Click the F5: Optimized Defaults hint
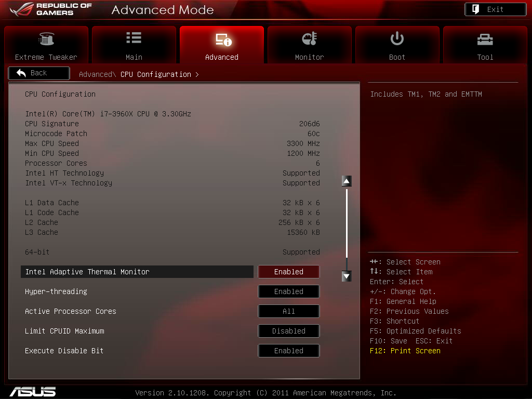The width and height of the screenshot is (532, 399). click(415, 331)
